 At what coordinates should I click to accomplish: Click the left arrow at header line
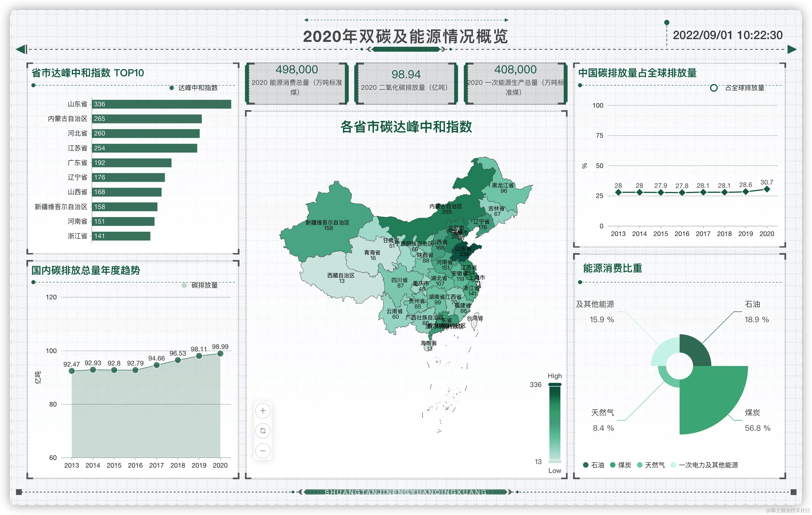coord(21,49)
